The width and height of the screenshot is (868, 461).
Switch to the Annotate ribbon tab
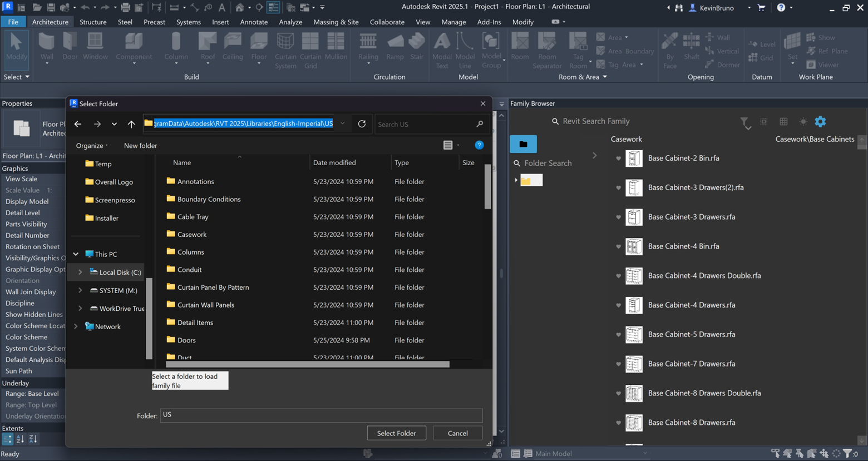coord(254,22)
